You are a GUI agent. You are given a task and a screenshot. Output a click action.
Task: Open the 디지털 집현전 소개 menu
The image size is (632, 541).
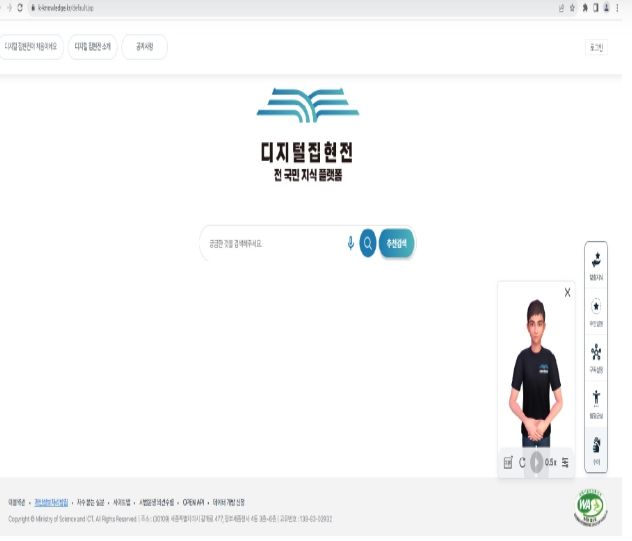[x=93, y=47]
